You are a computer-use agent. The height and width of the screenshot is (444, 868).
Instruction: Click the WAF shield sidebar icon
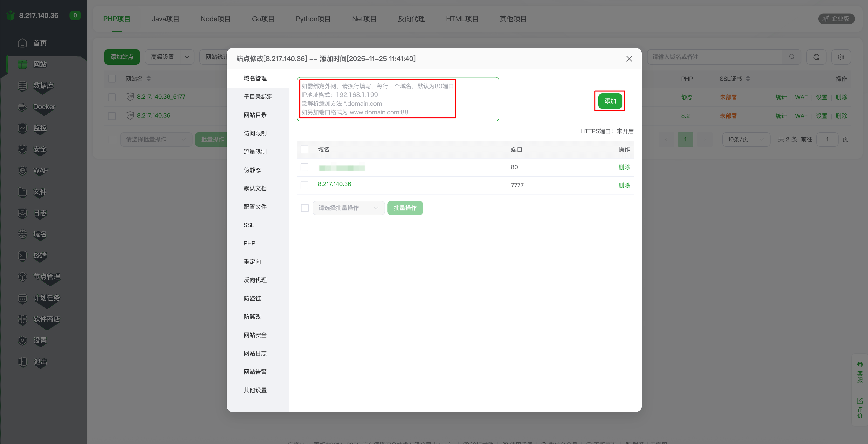(x=22, y=171)
